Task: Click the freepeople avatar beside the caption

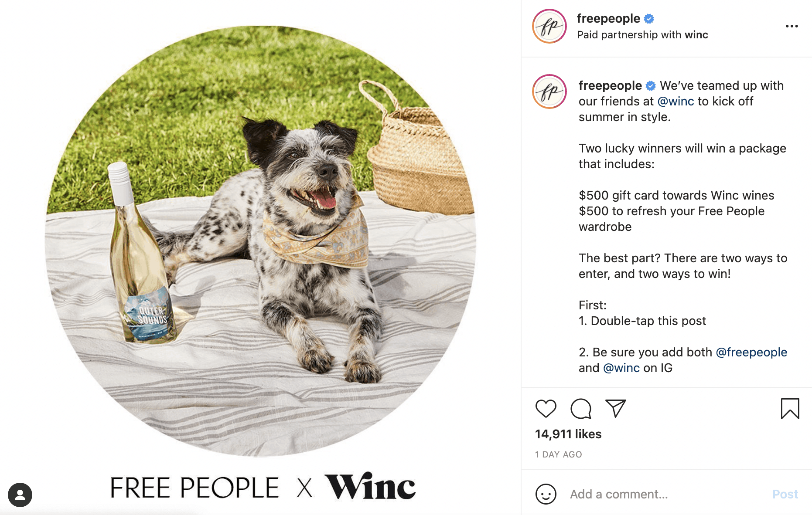Action: pyautogui.click(x=549, y=91)
